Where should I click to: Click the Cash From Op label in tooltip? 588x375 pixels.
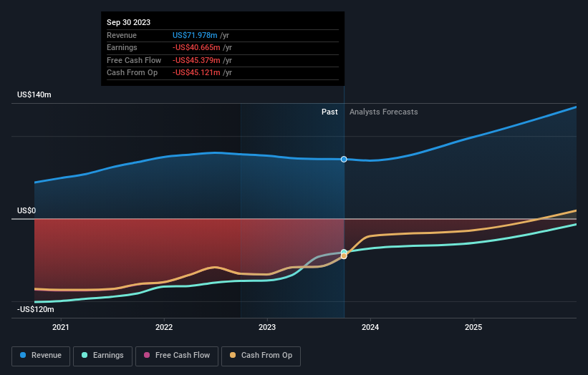[132, 73]
